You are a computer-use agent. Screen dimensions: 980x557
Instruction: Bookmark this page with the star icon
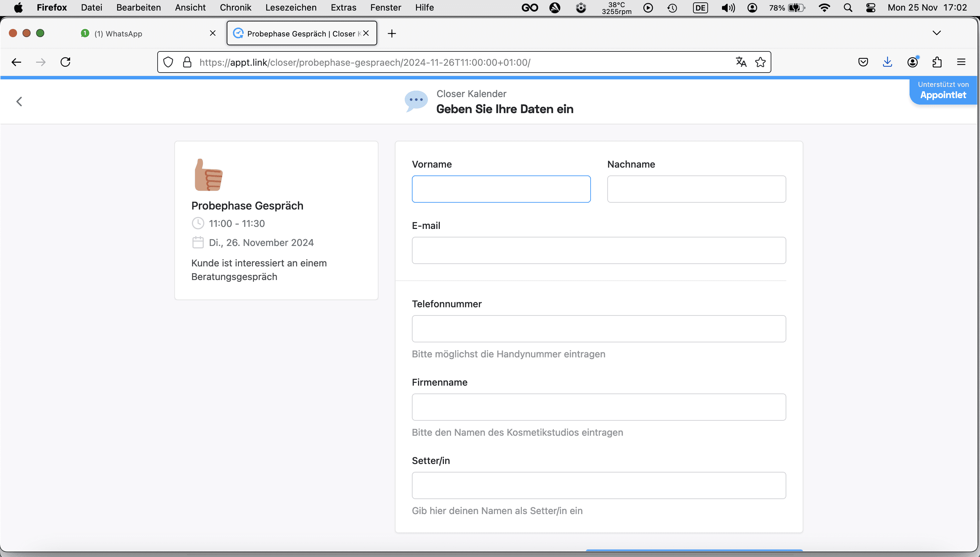760,62
